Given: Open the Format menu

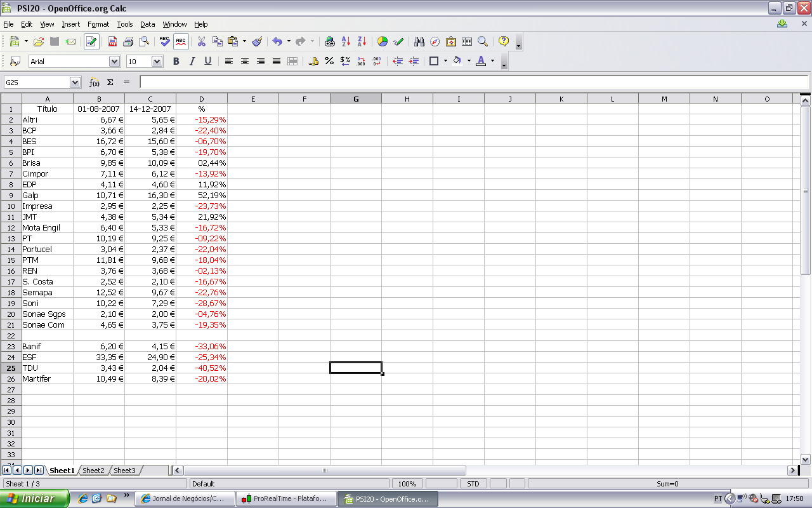Looking at the screenshot, I should pos(98,24).
